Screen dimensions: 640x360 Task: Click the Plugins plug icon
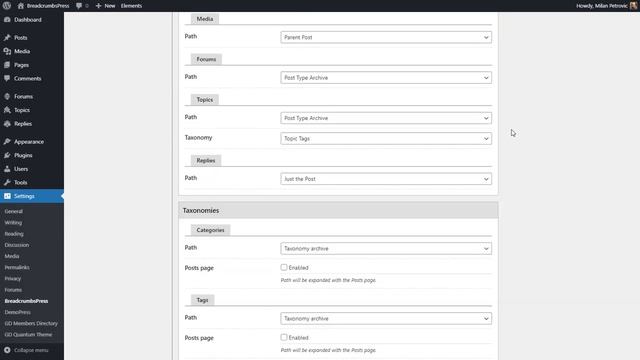[7, 155]
